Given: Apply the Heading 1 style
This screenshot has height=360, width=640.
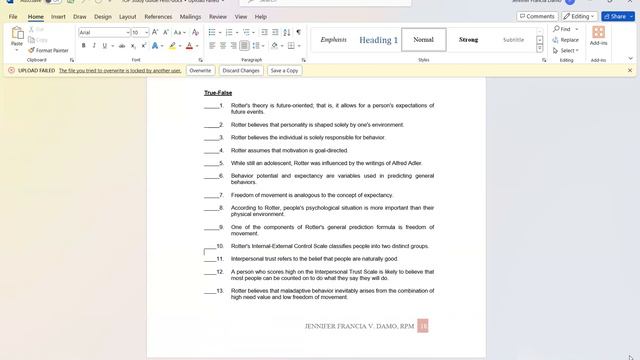Looking at the screenshot, I should pyautogui.click(x=378, y=40).
